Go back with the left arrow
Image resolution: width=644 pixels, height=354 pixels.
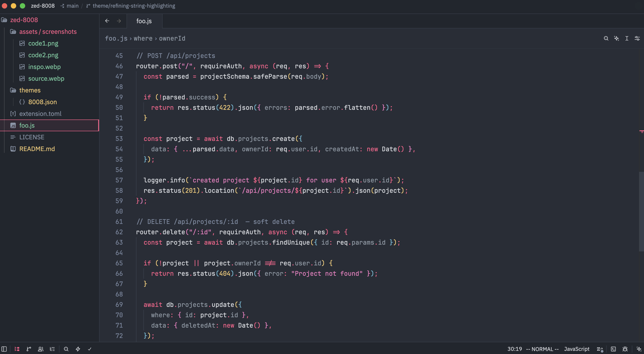point(107,21)
